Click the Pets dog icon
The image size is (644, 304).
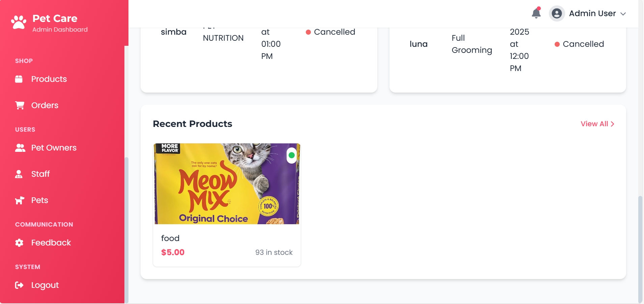[20, 200]
